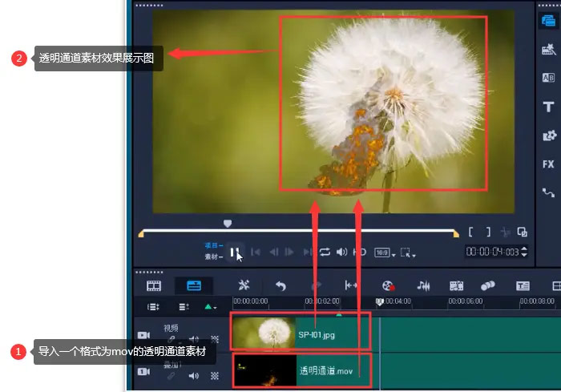
Task: Pause playback in the preview player
Action: [234, 253]
